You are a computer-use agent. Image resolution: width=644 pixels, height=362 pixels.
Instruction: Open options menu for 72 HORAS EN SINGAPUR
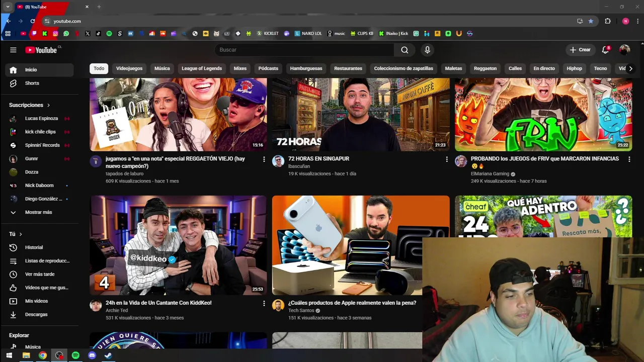click(447, 159)
